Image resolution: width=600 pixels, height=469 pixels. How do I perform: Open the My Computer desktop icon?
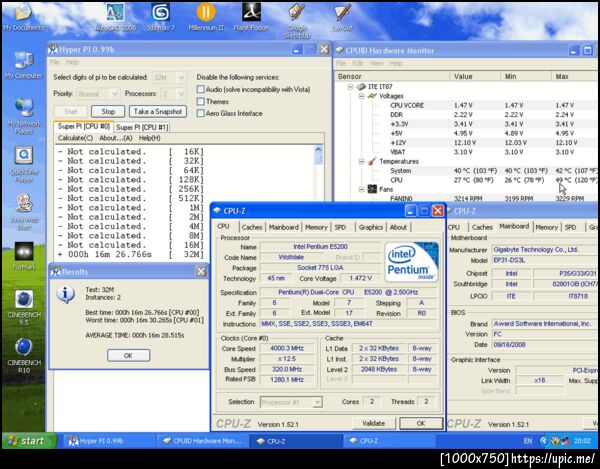coord(23,62)
